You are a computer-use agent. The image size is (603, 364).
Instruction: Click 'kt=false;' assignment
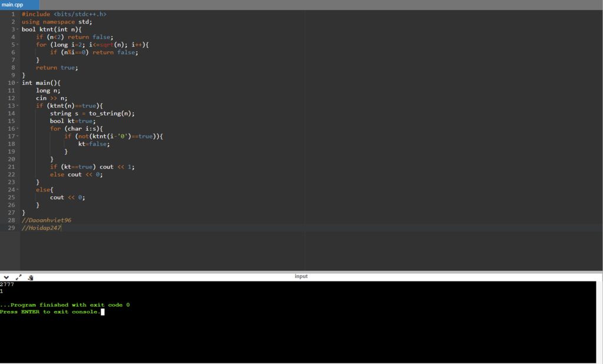[x=94, y=144]
